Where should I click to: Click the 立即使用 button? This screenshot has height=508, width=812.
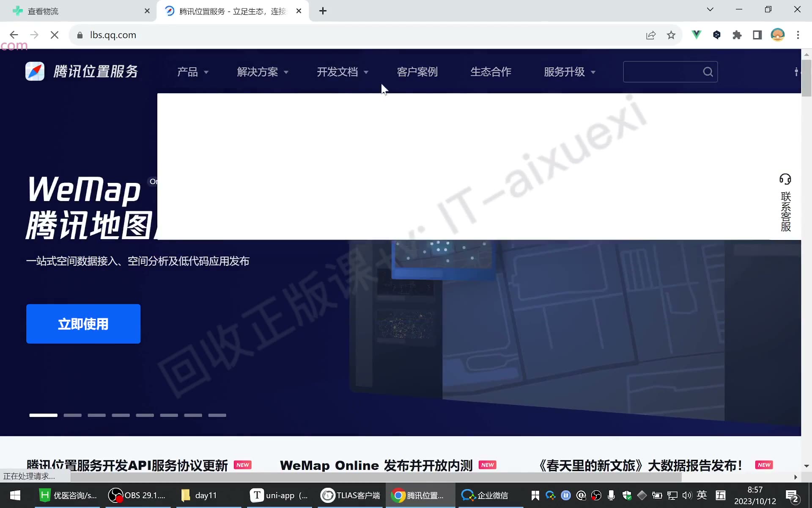point(83,324)
